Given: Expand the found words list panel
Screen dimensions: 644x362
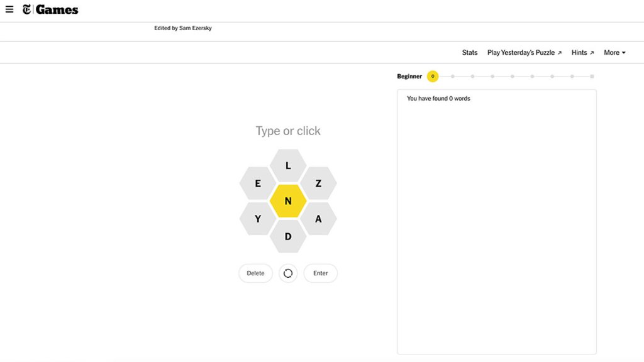Looking at the screenshot, I should pos(496,99).
